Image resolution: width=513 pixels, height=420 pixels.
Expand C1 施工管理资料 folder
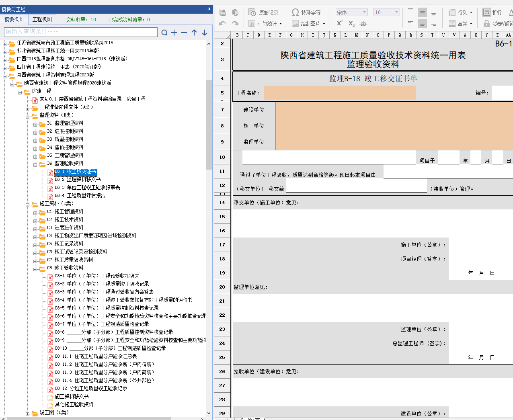click(x=35, y=213)
